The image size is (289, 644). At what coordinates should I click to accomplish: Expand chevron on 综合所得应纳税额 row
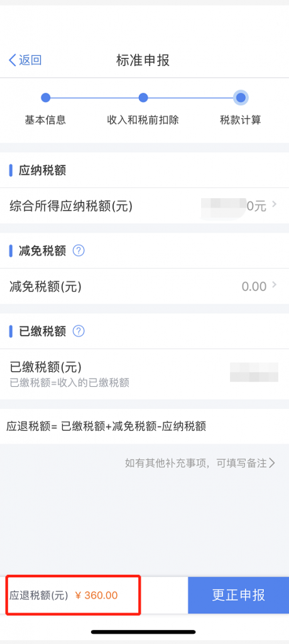click(x=274, y=205)
